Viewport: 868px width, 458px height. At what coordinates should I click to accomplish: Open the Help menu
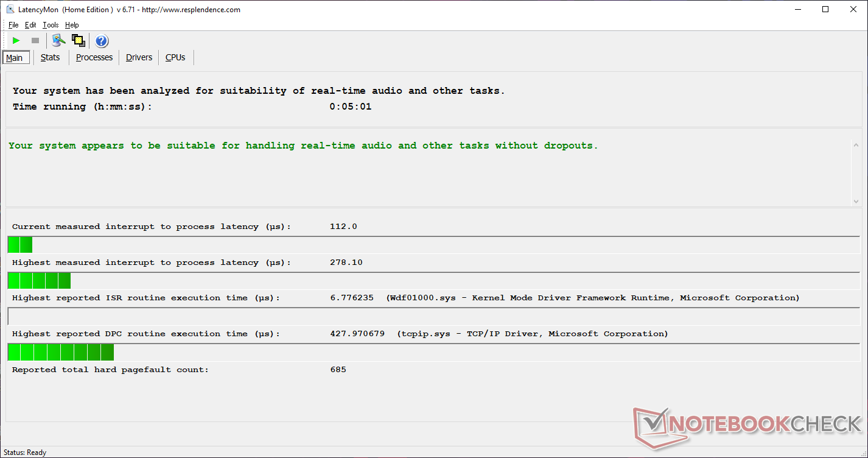coord(72,25)
